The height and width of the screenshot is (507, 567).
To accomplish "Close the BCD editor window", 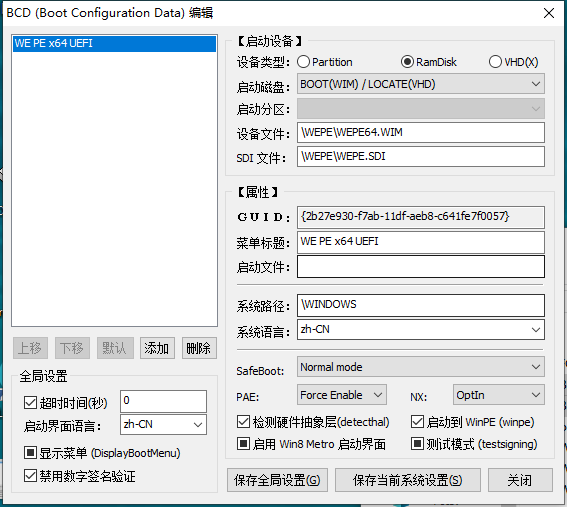I will tap(549, 13).
